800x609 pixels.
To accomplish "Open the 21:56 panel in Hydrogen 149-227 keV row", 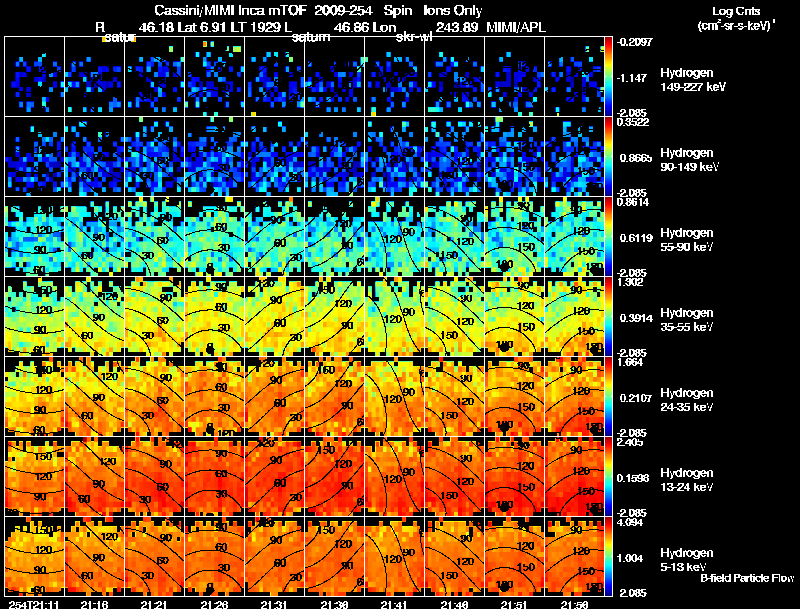I will click(x=574, y=77).
